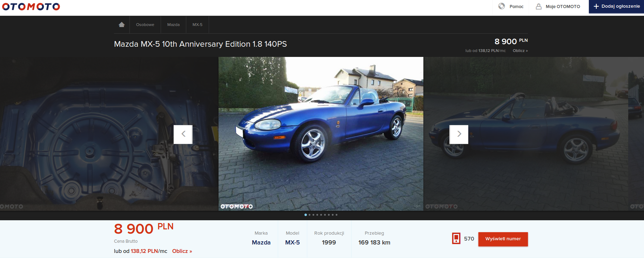644x261 pixels.
Task: Open Moje OTOMOTO account link
Action: (x=563, y=7)
